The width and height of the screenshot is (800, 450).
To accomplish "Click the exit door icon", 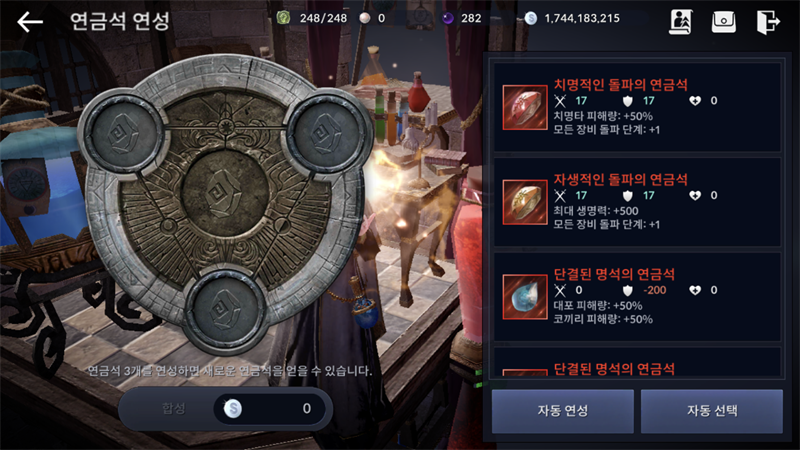I will pos(768,22).
